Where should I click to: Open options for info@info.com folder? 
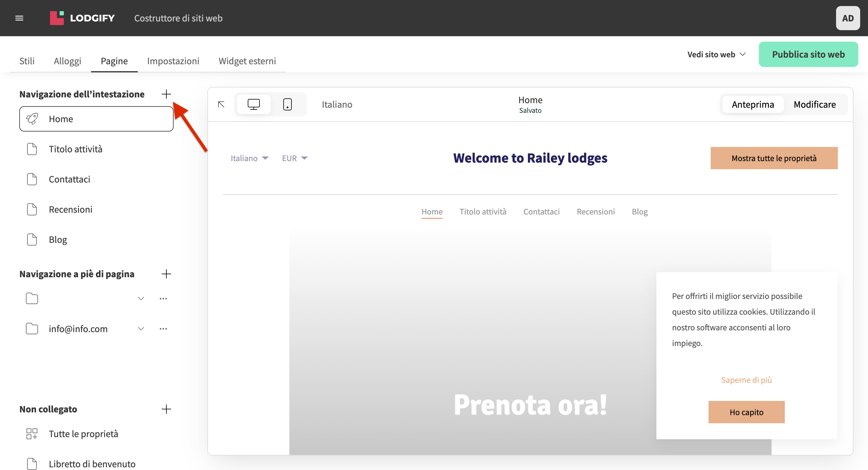163,329
